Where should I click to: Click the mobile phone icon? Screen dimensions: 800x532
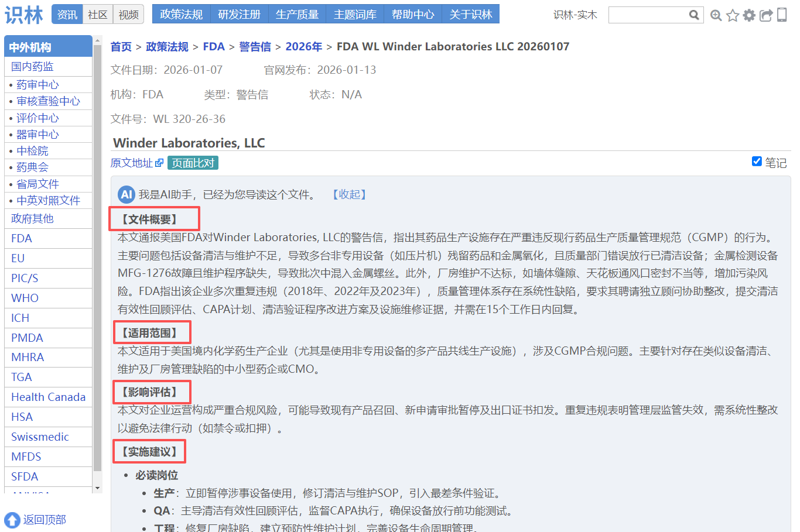tap(782, 15)
